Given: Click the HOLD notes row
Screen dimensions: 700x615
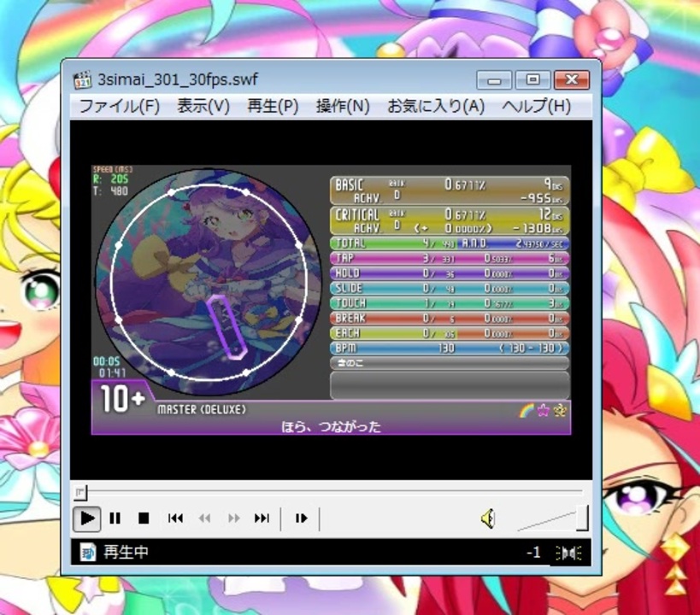Looking at the screenshot, I should [x=450, y=273].
